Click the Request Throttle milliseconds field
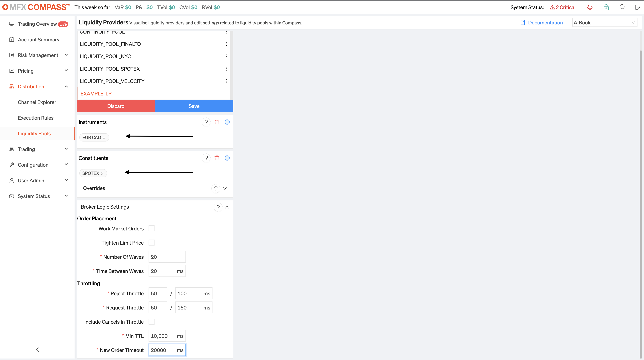The image size is (644, 360). pos(193,308)
